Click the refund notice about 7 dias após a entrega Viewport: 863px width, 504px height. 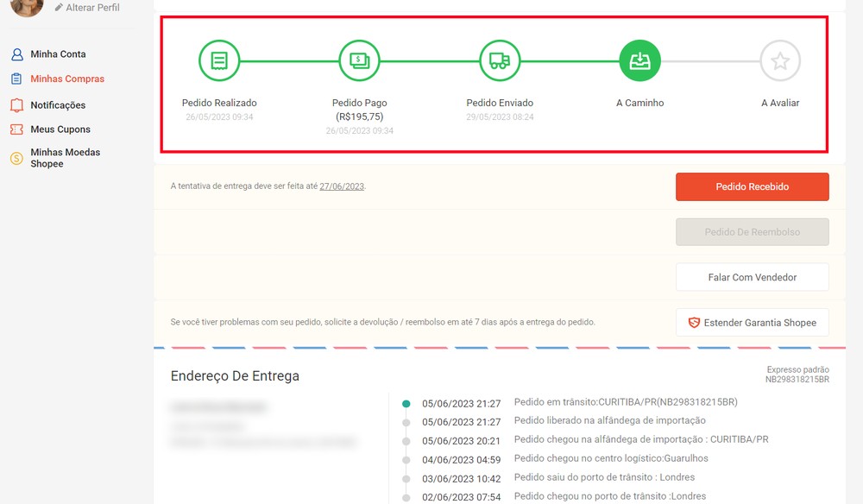[x=382, y=322]
